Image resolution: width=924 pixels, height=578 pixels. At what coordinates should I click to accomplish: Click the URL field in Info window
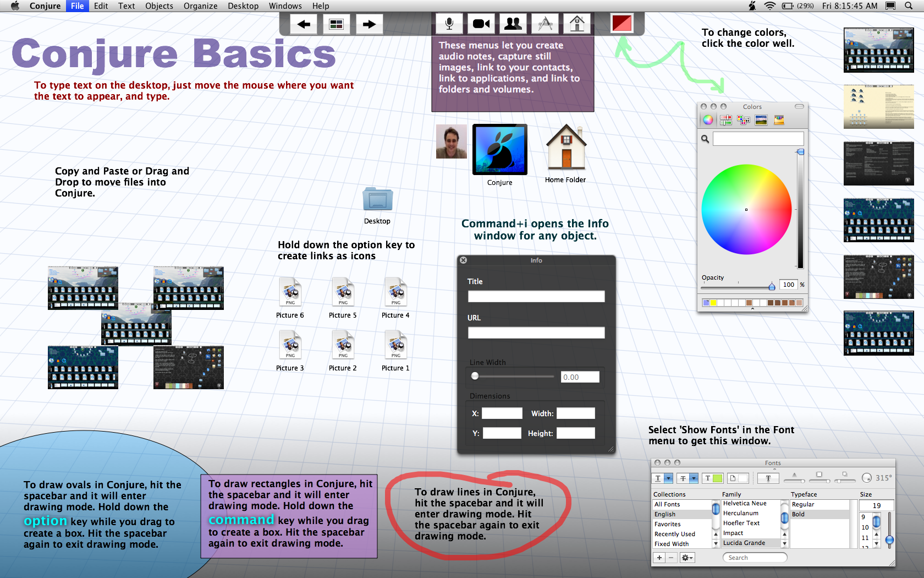point(536,333)
